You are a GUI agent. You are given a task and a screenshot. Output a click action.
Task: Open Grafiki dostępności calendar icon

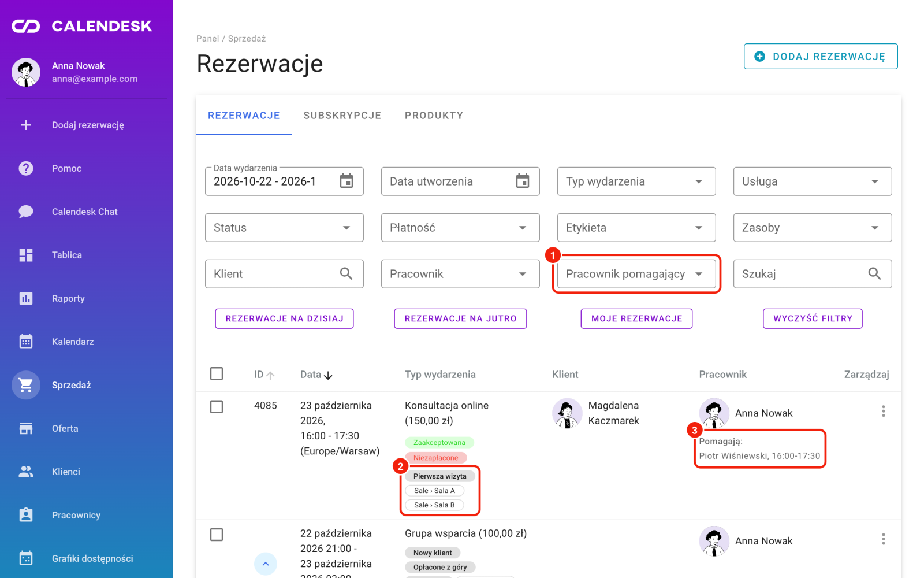tap(26, 558)
